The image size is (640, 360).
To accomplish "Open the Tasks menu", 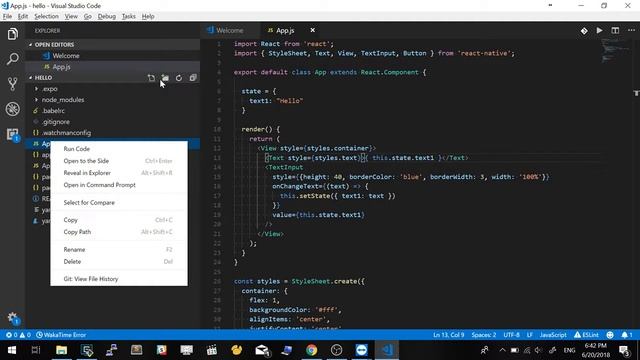I will (x=129, y=16).
